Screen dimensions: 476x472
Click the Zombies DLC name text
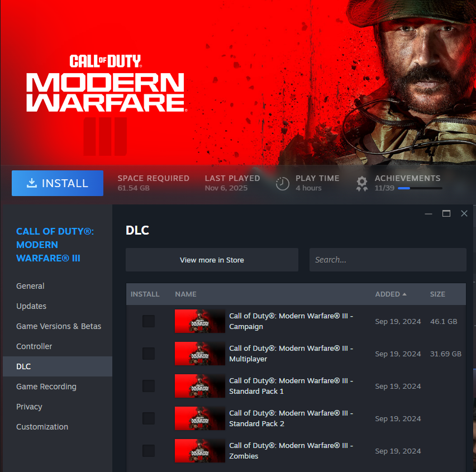pyautogui.click(x=291, y=451)
